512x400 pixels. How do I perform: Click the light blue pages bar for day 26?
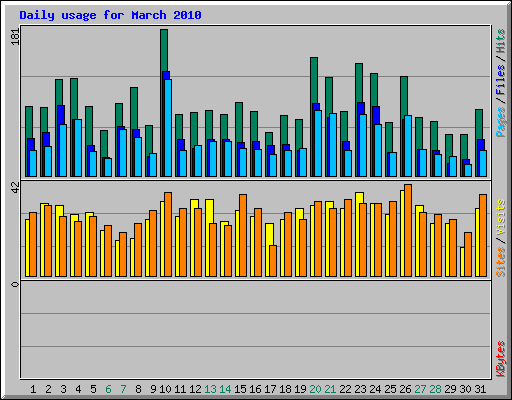point(408,146)
